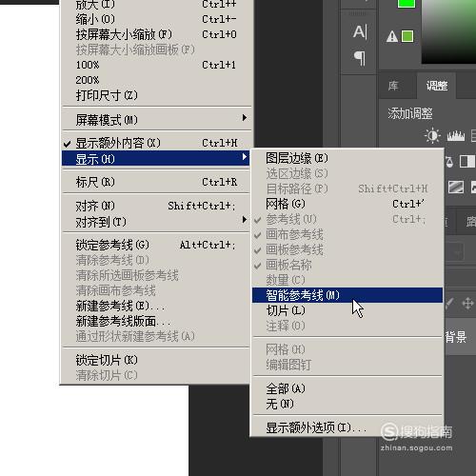Choose 无(N) in Show submenu
This screenshot has height=476, width=476.
(x=347, y=404)
